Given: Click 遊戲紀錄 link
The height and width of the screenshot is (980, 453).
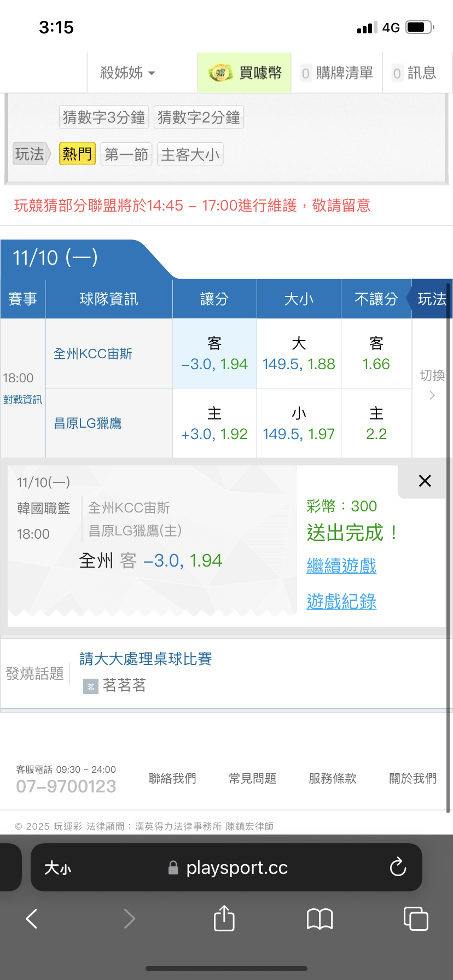Looking at the screenshot, I should pos(341,602).
